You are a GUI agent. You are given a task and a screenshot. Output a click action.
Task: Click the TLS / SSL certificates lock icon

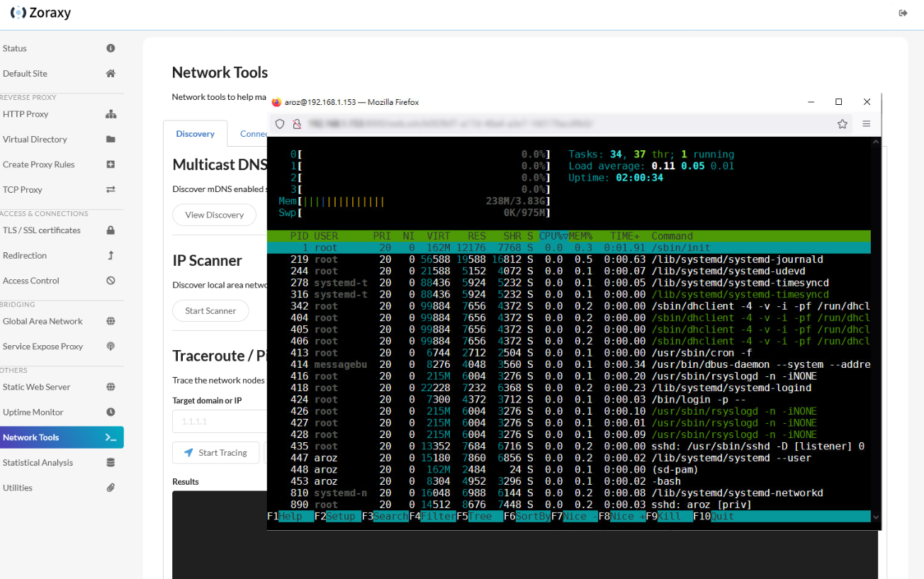coord(111,230)
